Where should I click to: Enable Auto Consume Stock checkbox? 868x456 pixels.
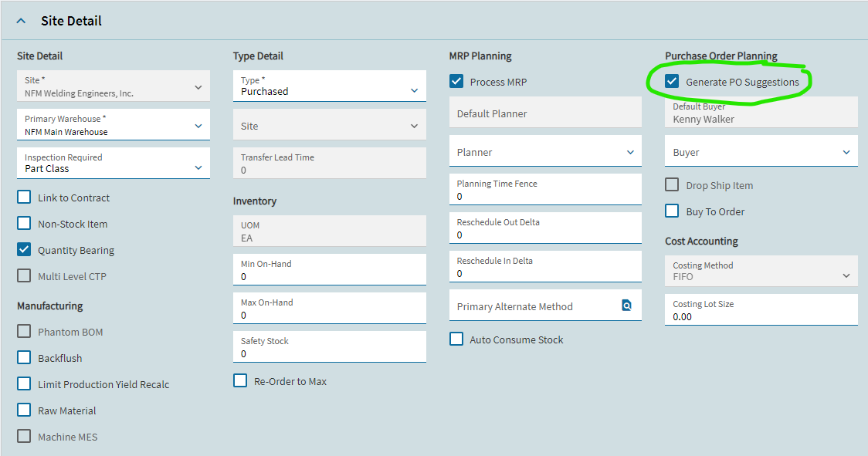456,339
